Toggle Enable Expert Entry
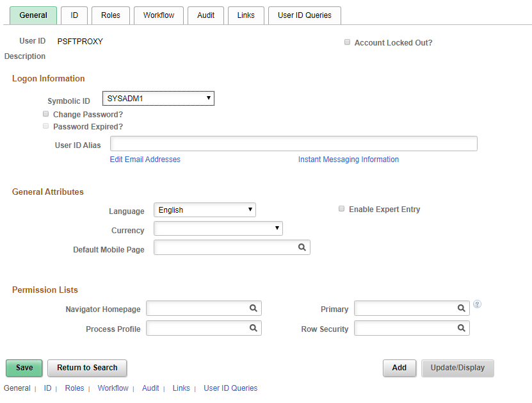This screenshot has width=532, height=403. [341, 208]
